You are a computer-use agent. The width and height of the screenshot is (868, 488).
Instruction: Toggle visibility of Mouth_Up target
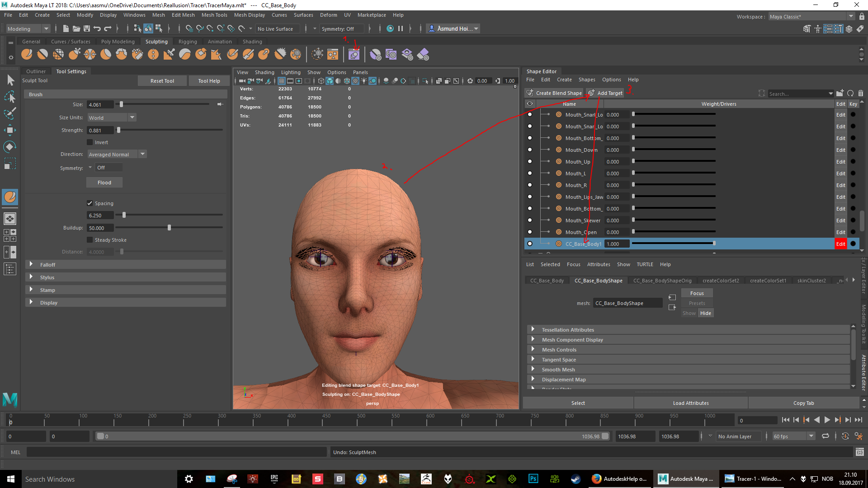(x=530, y=162)
